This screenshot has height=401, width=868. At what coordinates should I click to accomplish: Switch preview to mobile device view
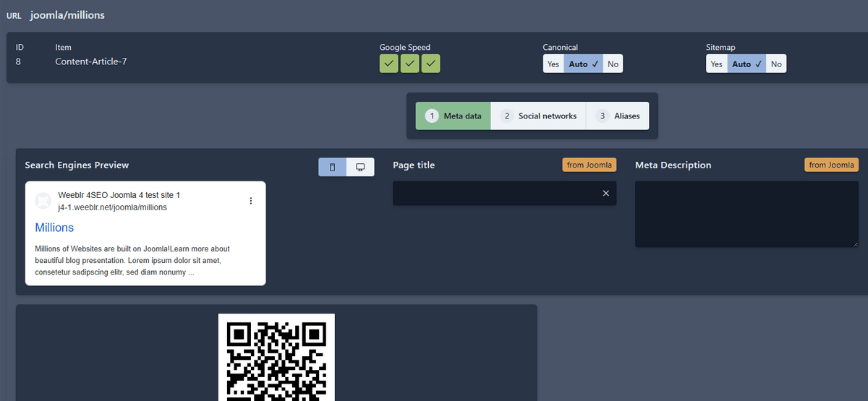tap(333, 167)
